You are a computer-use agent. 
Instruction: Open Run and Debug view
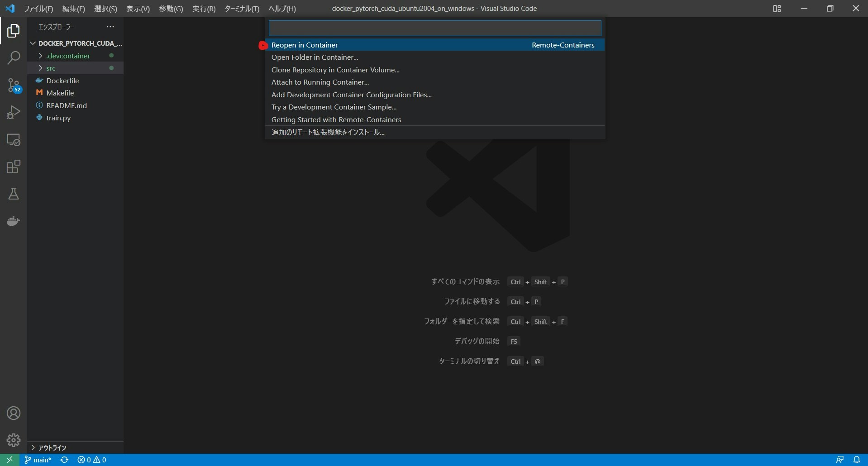[x=14, y=112]
